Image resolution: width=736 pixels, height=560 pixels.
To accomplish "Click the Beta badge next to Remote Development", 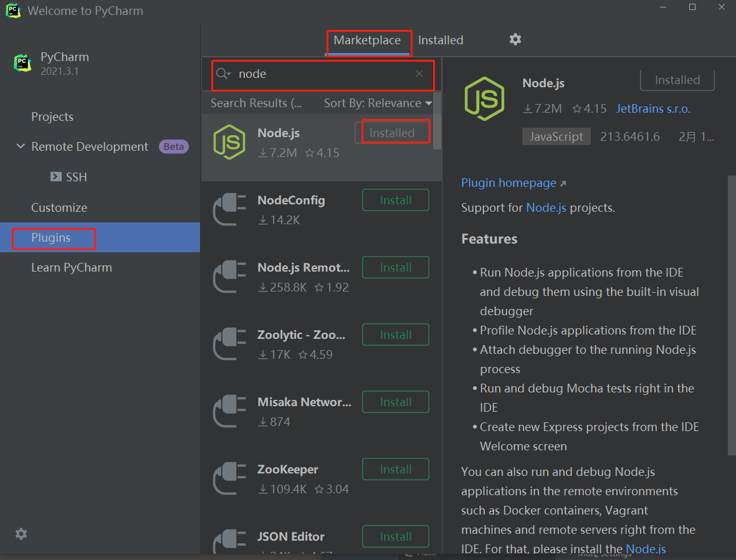I will coord(174,147).
